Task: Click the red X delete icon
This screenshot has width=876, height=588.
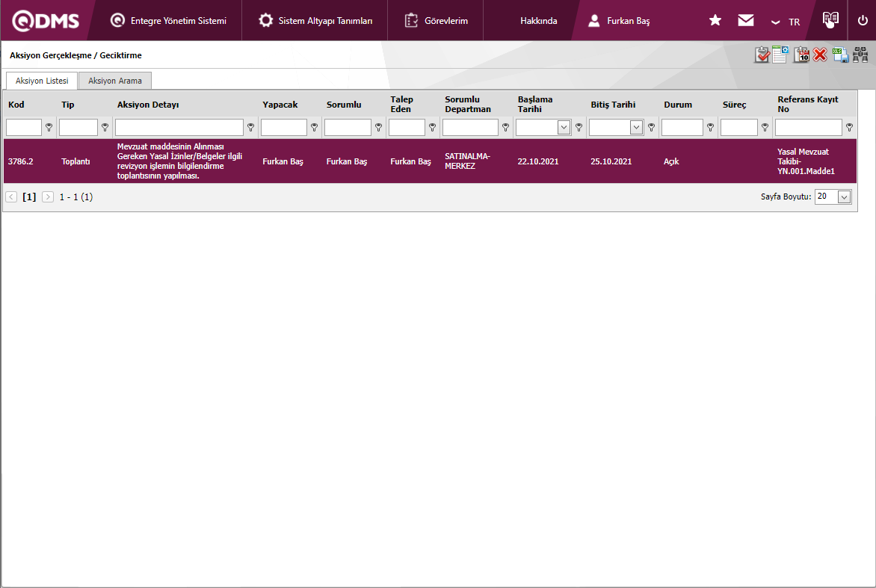Action: point(820,55)
